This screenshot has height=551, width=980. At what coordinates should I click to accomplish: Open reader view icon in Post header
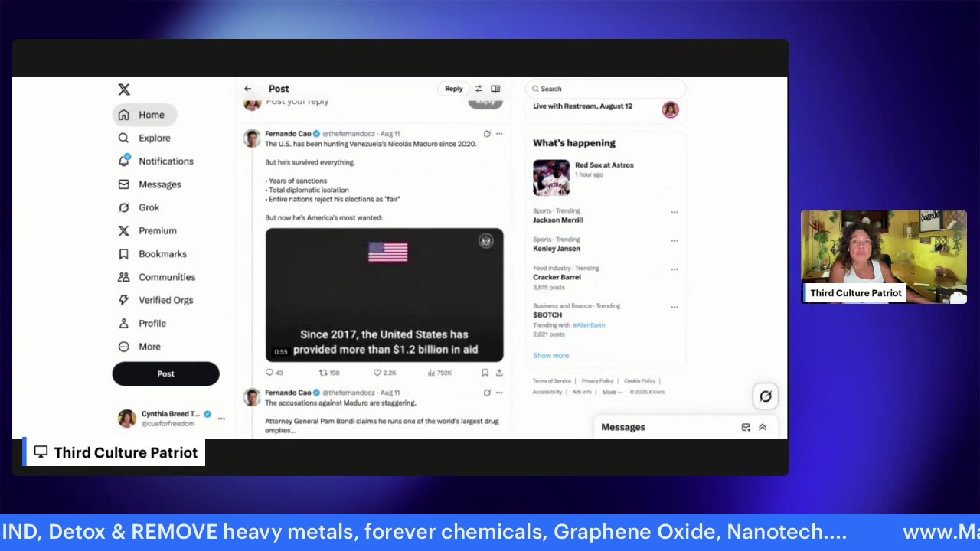495,89
